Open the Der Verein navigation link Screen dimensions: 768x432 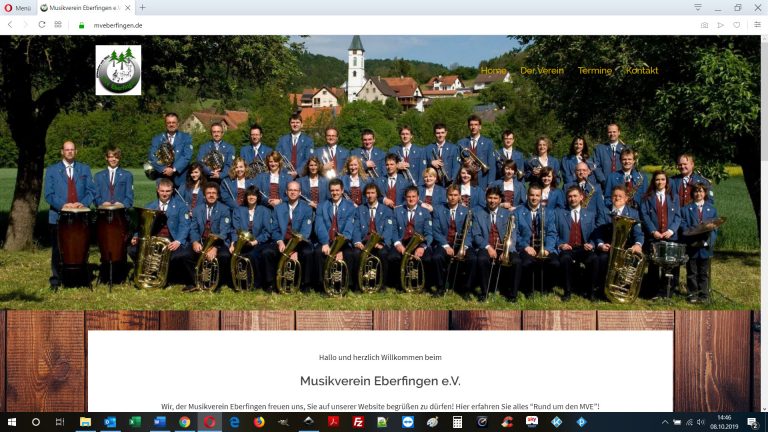click(542, 71)
